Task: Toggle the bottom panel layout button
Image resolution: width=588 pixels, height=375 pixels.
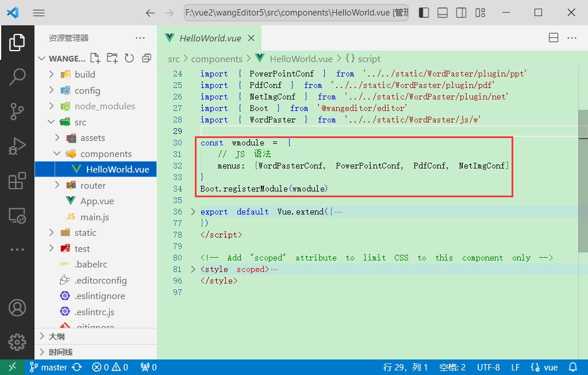Action: tap(442, 13)
